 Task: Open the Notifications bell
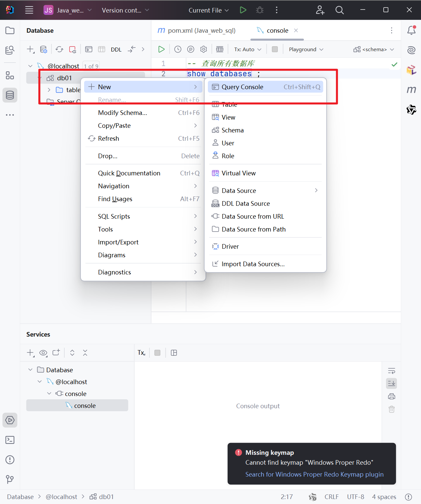tap(411, 30)
